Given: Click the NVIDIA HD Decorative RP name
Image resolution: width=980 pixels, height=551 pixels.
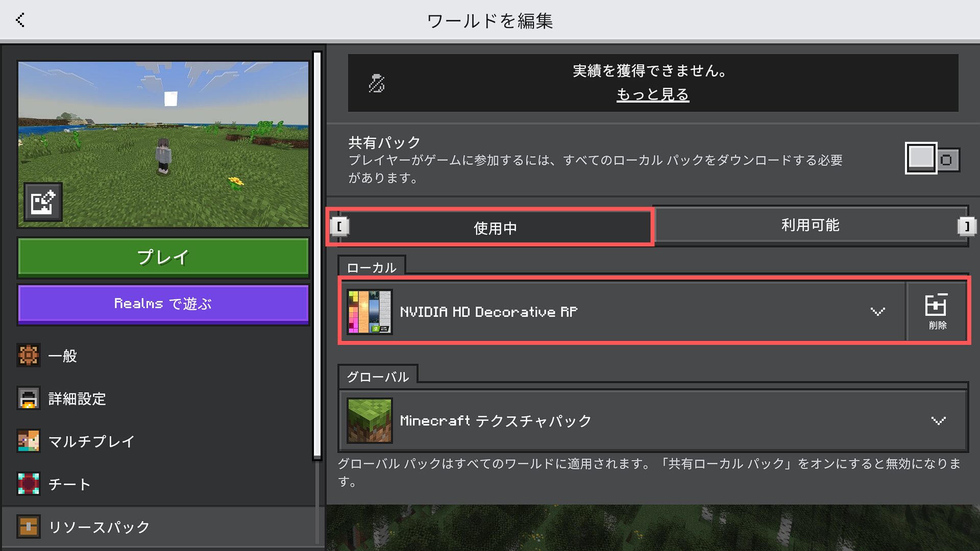Looking at the screenshot, I should click(488, 312).
